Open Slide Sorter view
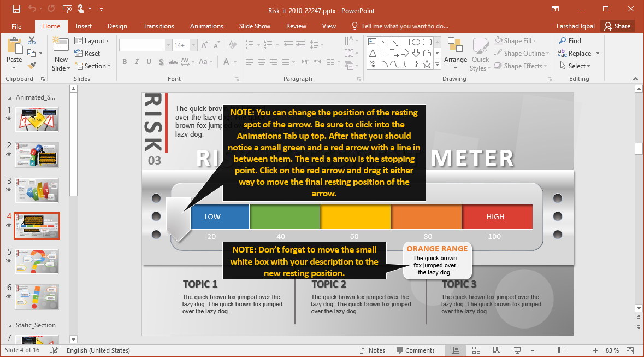The height and width of the screenshot is (357, 644). [476, 350]
